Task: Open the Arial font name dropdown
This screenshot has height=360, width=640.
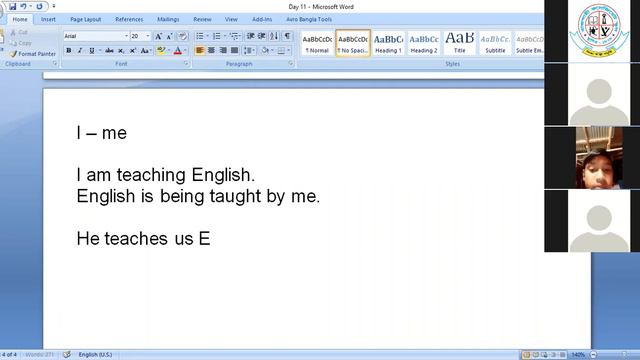Action: pyautogui.click(x=126, y=36)
